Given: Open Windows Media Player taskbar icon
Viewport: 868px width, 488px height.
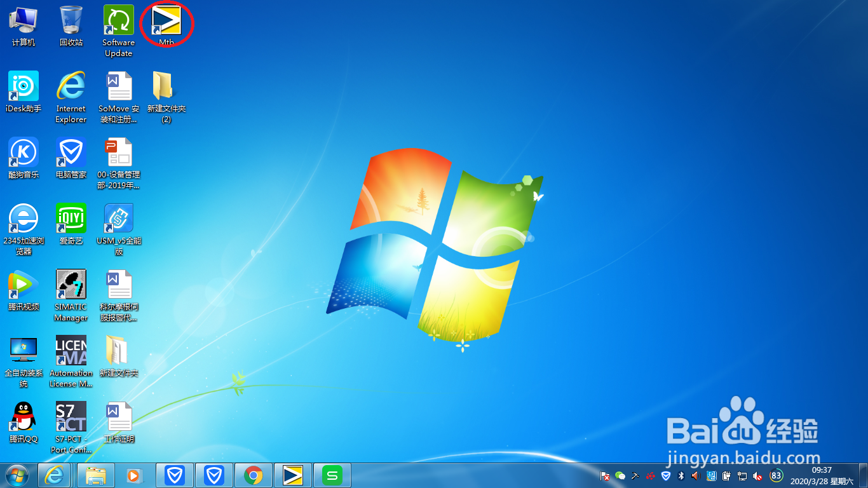Looking at the screenshot, I should 133,475.
